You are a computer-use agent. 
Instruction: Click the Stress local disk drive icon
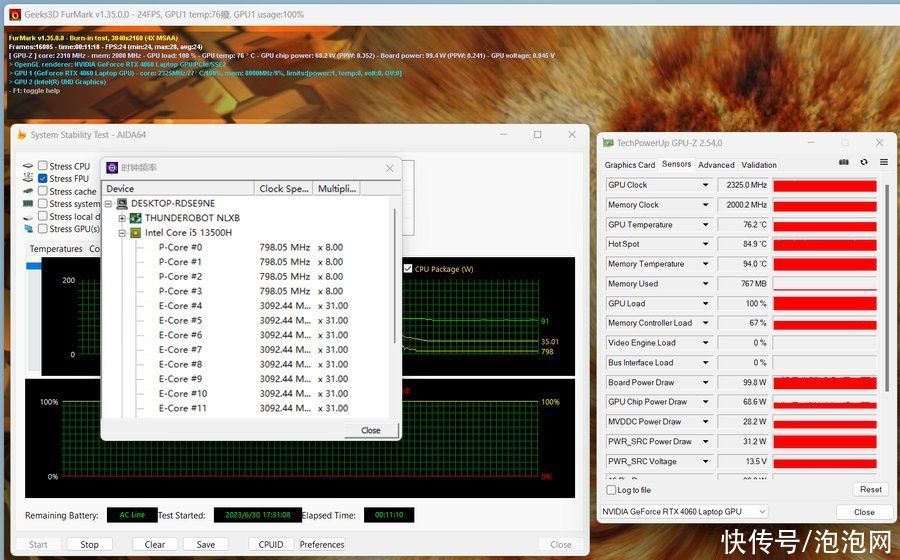click(x=28, y=217)
